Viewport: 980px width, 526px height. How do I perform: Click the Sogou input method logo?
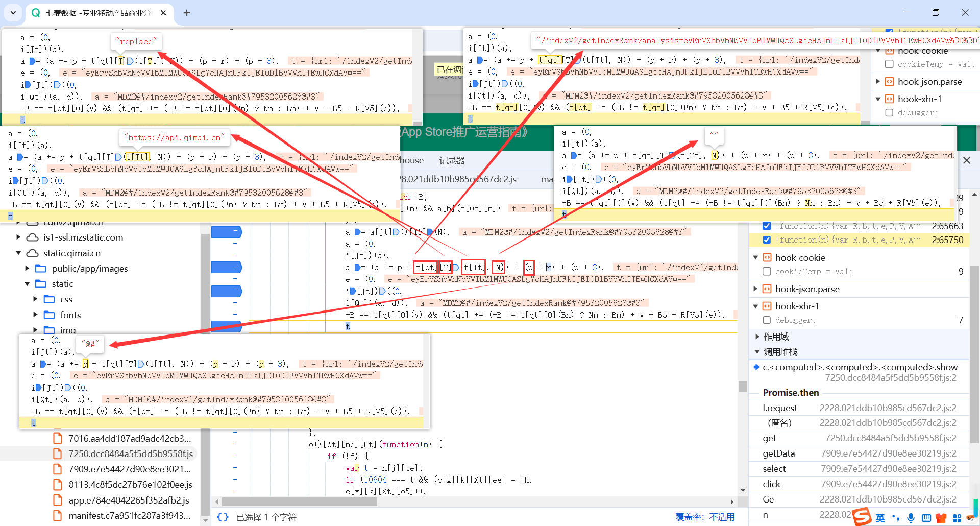(862, 516)
